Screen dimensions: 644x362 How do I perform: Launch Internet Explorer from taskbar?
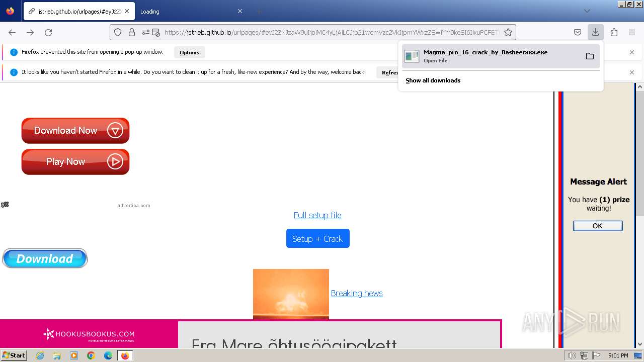pyautogui.click(x=40, y=355)
